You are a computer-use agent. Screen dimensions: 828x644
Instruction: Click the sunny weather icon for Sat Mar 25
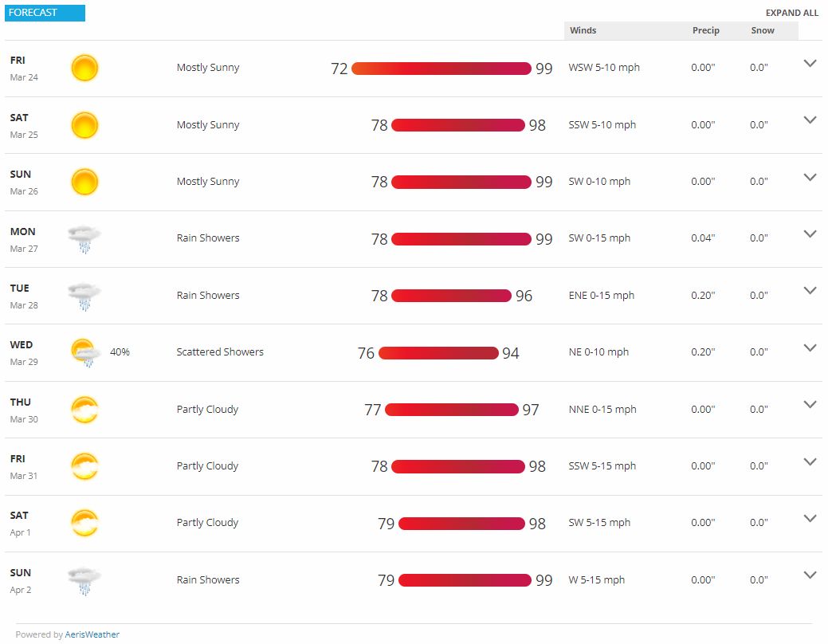click(84, 125)
